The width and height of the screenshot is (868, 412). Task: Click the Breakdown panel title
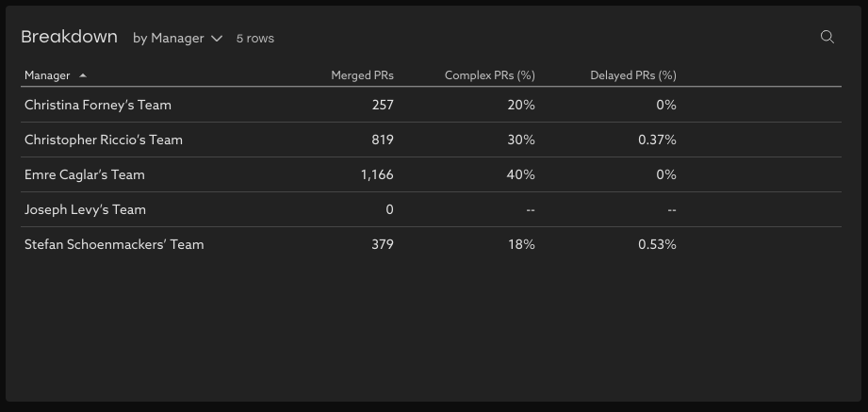click(69, 37)
